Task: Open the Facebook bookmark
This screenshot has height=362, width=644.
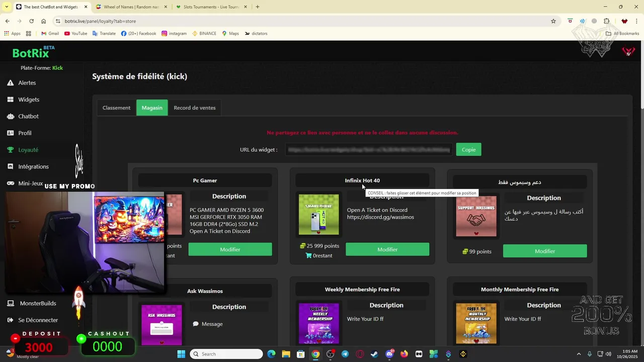Action: 138,34
